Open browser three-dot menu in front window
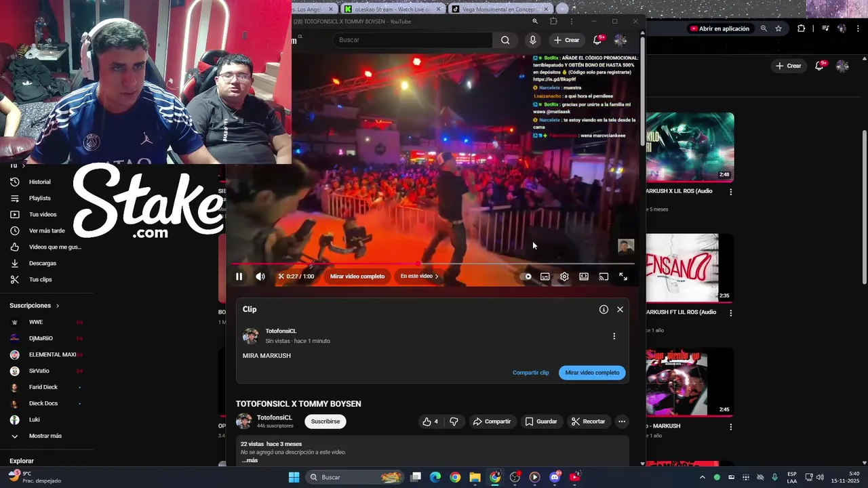 click(571, 22)
